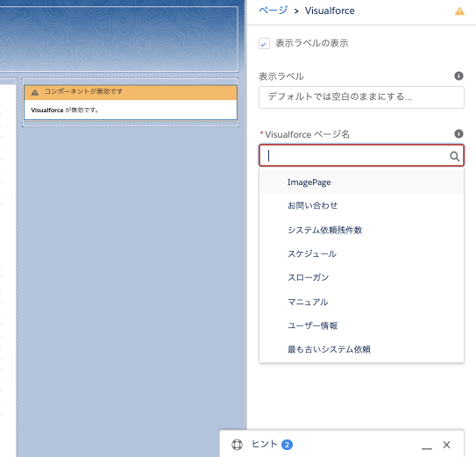Click the Visualforce ページ名 search combobox

tap(361, 155)
